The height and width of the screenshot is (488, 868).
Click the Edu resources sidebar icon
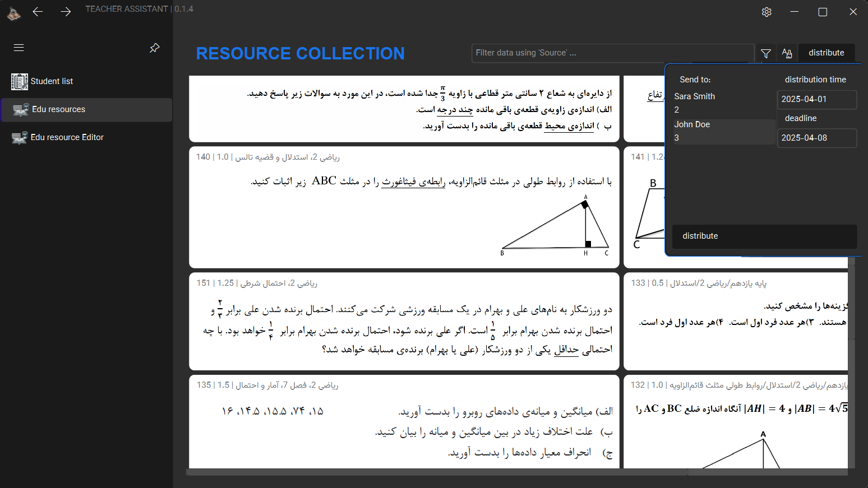(21, 109)
